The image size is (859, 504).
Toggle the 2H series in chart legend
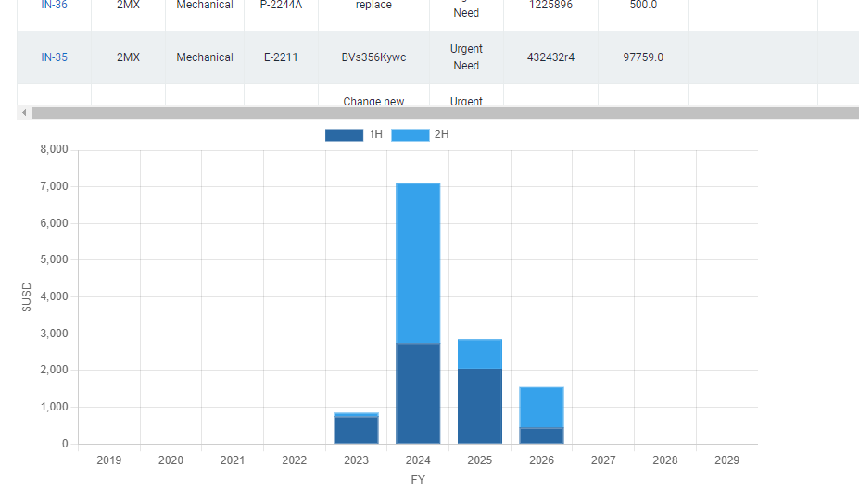click(420, 135)
